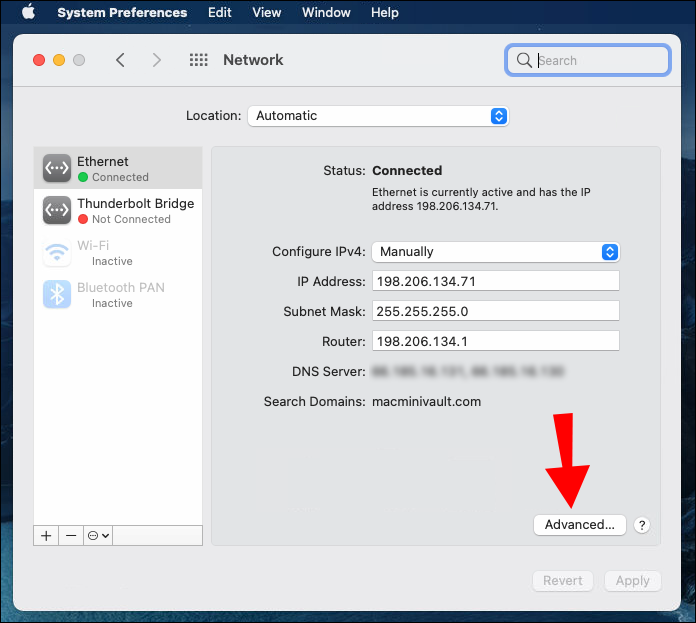Click the Thunderbolt Bridge icon
Screen dimensions: 696x623
coord(57,210)
